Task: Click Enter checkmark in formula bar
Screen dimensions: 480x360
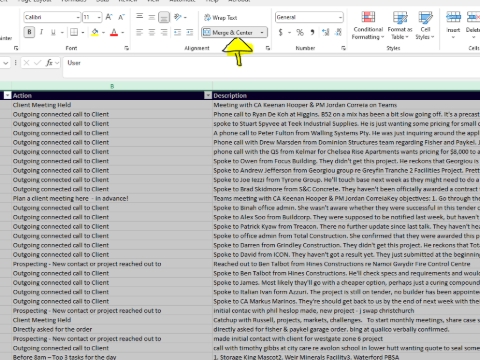Action: click(38, 63)
